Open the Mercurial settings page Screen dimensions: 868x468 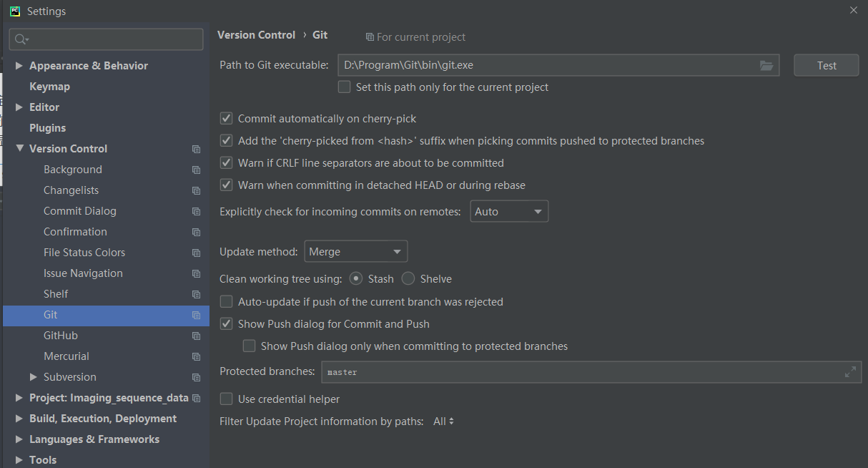tap(66, 356)
